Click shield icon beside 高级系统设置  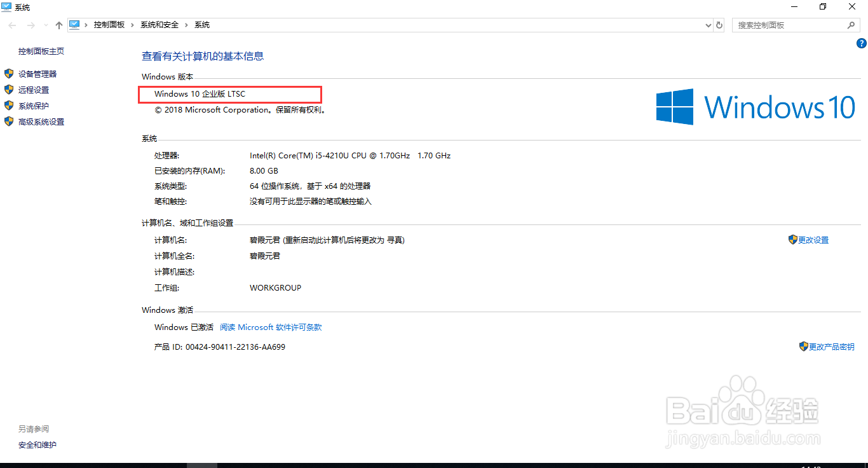(9, 121)
